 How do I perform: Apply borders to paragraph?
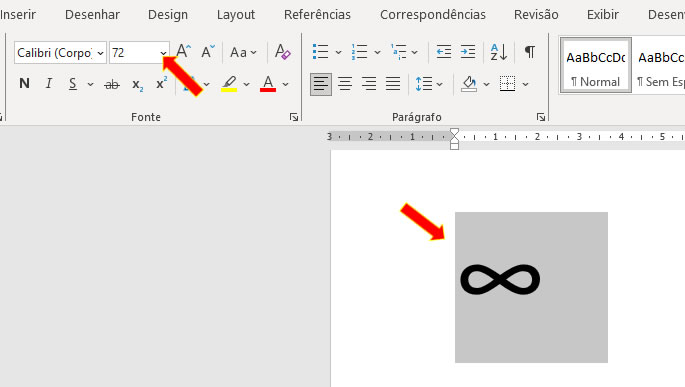point(507,83)
